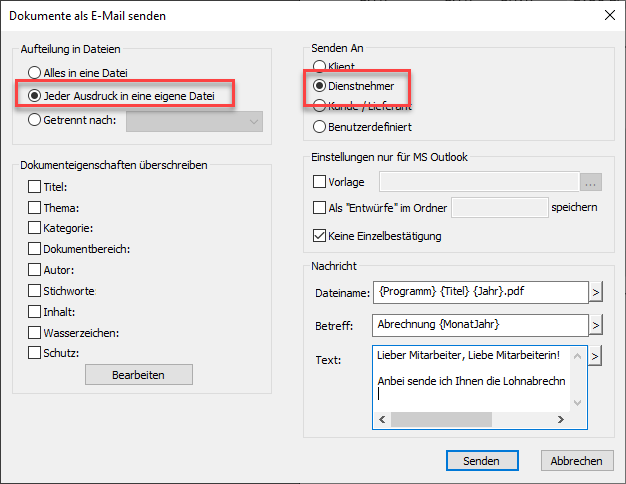Check 'Als Entwürfe im Ordner' checkbox
The width and height of the screenshot is (626, 484).
pos(320,208)
